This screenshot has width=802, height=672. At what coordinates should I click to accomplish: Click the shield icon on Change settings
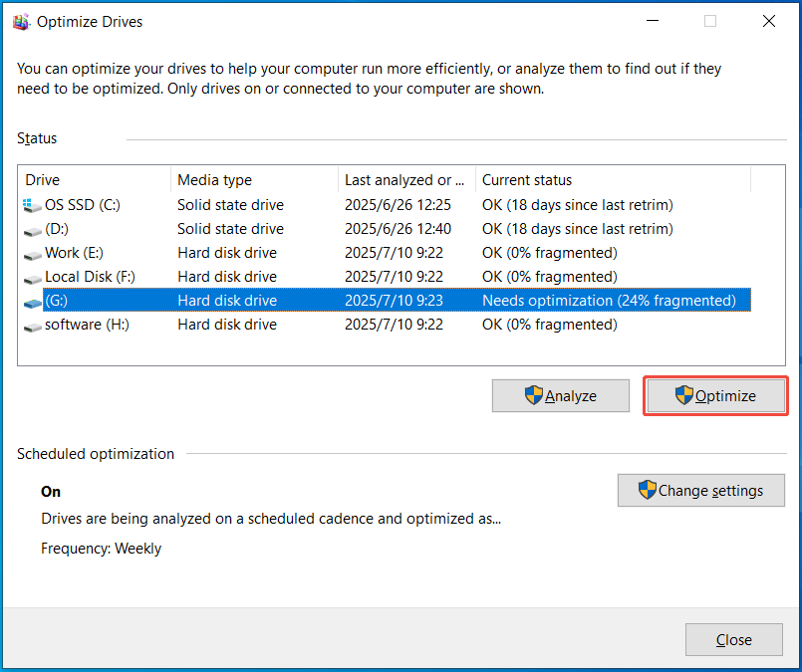click(647, 490)
